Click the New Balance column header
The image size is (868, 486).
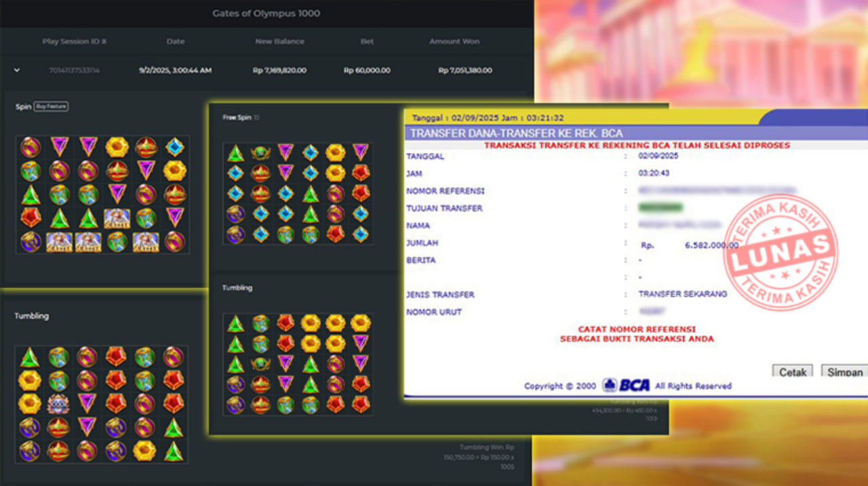coord(279,41)
